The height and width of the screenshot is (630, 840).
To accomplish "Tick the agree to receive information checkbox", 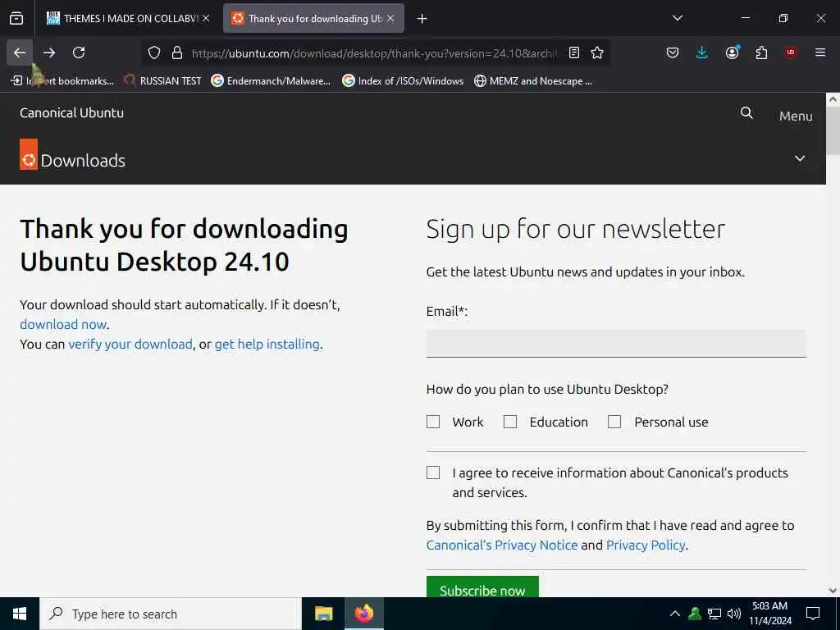I will (x=433, y=472).
